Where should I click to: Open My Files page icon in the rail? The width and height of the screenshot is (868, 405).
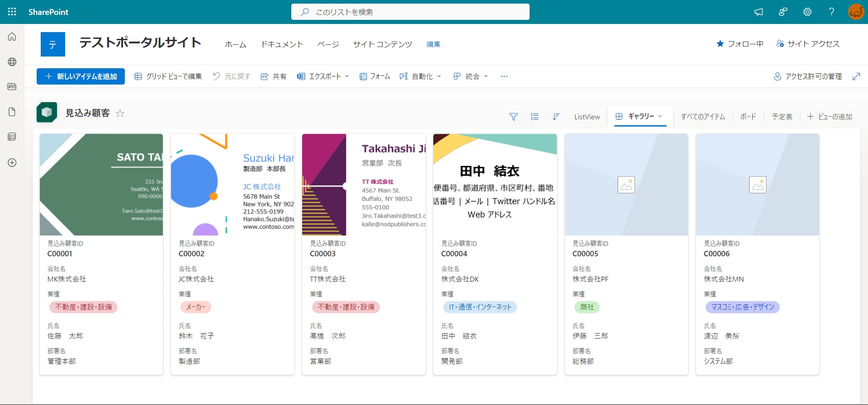[x=12, y=112]
